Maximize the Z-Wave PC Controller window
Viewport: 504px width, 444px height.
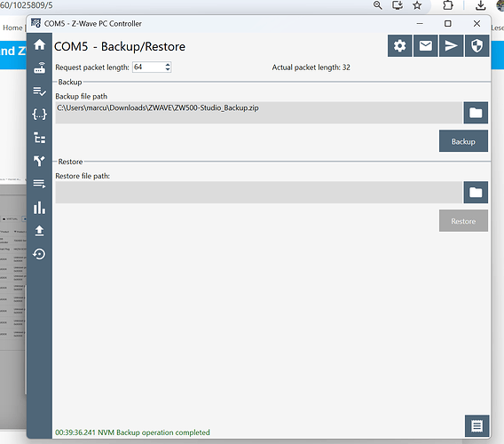tap(448, 23)
